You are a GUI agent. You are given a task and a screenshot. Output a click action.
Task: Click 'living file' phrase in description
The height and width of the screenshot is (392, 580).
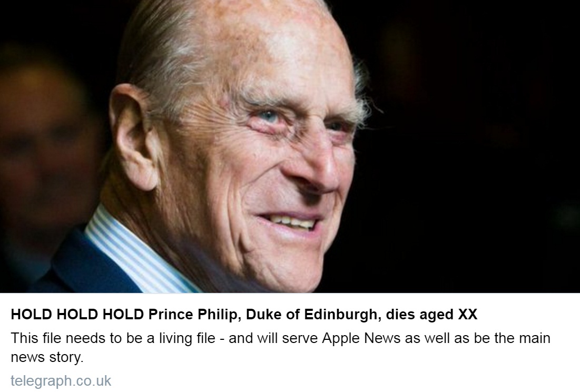[x=187, y=338]
